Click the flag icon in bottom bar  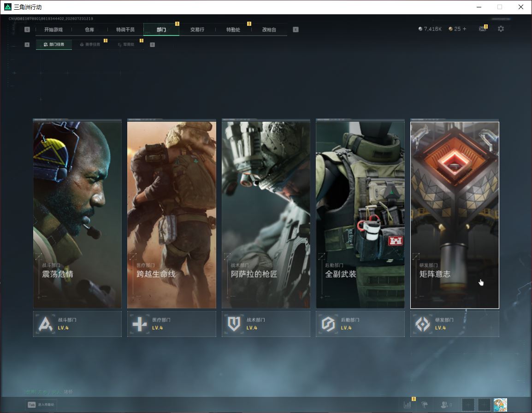pos(425,405)
